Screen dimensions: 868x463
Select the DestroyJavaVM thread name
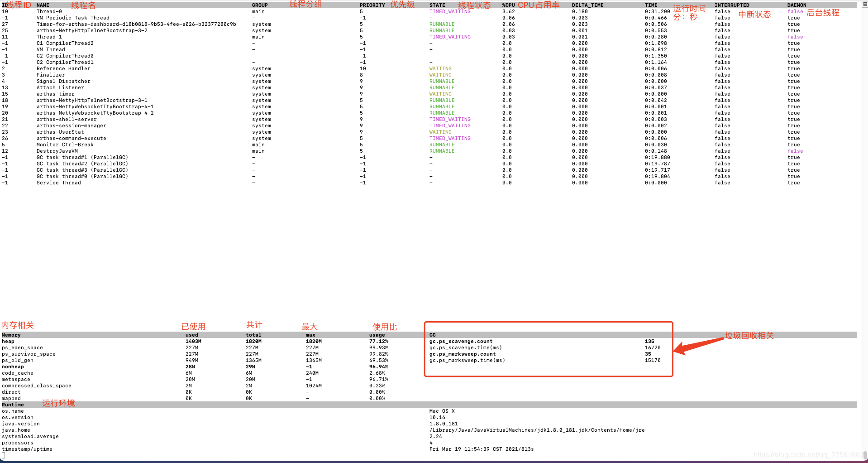click(57, 151)
